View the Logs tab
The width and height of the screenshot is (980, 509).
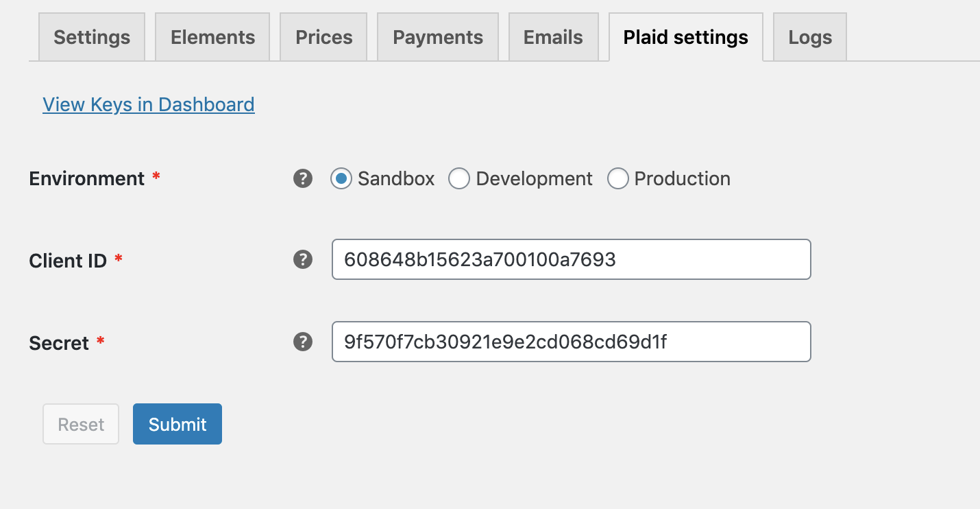(x=810, y=37)
